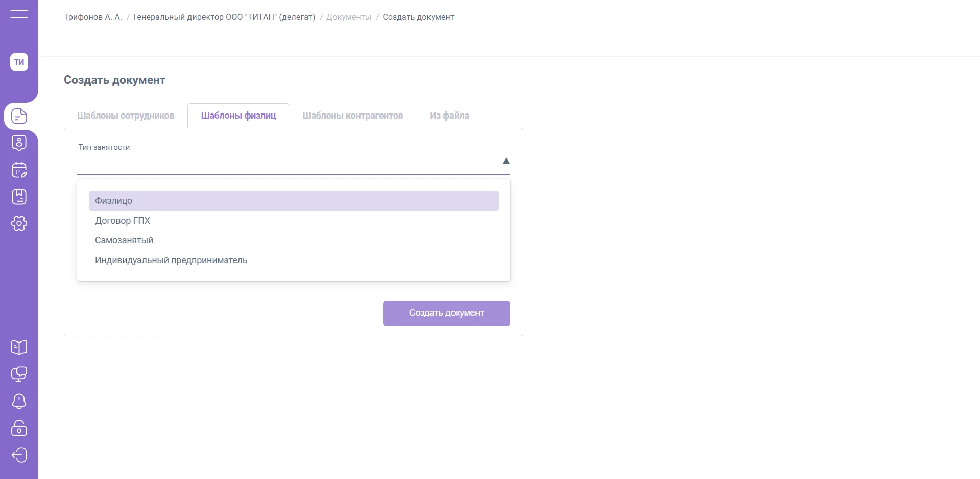The image size is (980, 479).
Task: Click the ТИ company avatar icon
Action: pyautogui.click(x=19, y=62)
